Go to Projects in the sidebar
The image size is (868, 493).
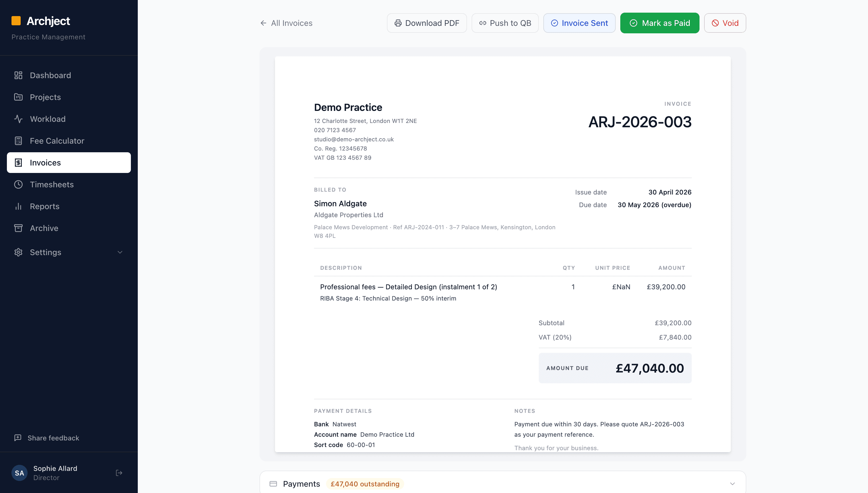69,97
